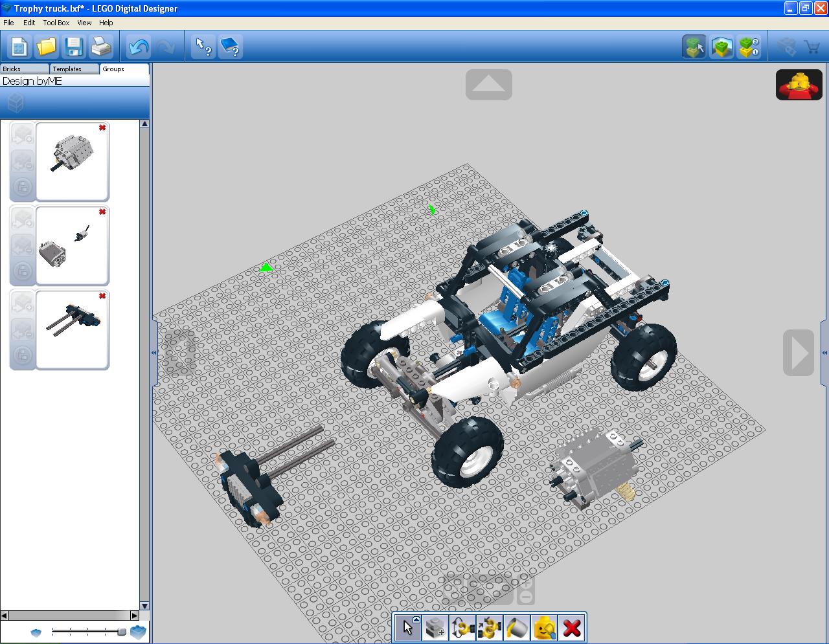Adjust the thumbnail size slider
Screen dimensions: 829x644
(121, 632)
